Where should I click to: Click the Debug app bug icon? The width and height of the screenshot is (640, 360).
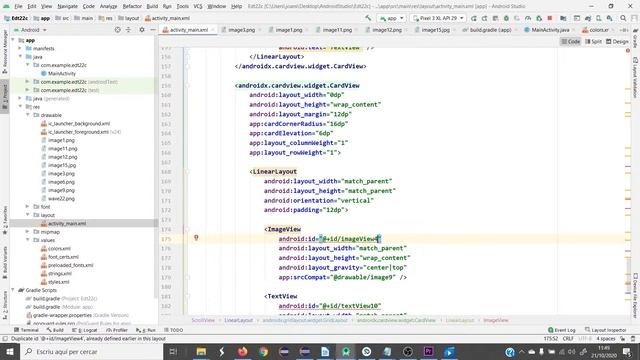coord(506,18)
